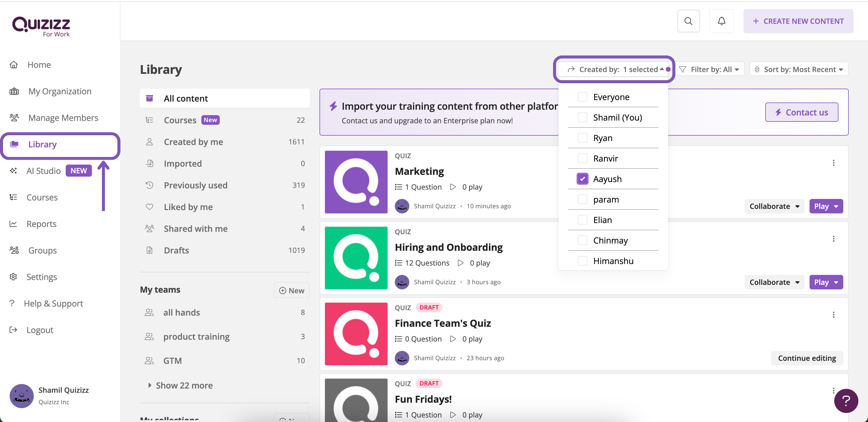Click Shamil Quizizz avatar in sidebar

pos(22,396)
